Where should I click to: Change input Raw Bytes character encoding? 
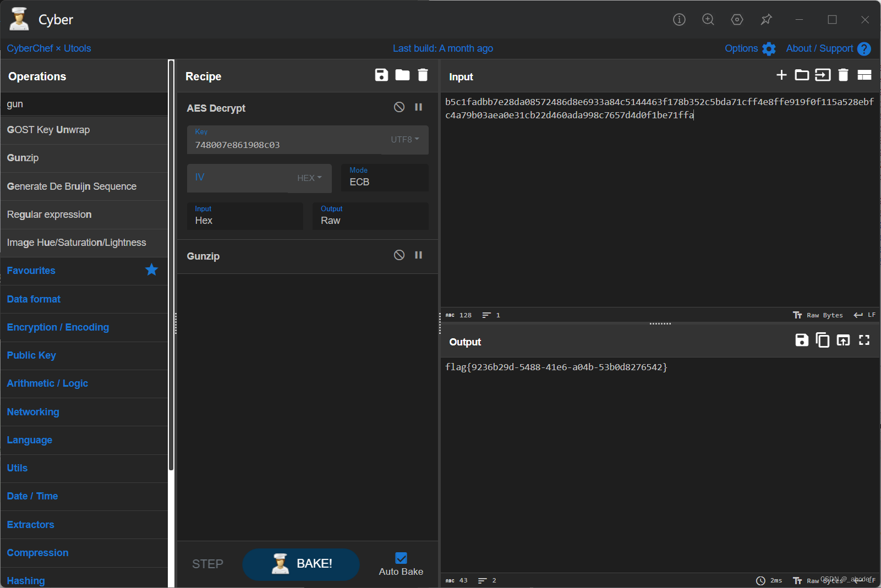point(818,315)
